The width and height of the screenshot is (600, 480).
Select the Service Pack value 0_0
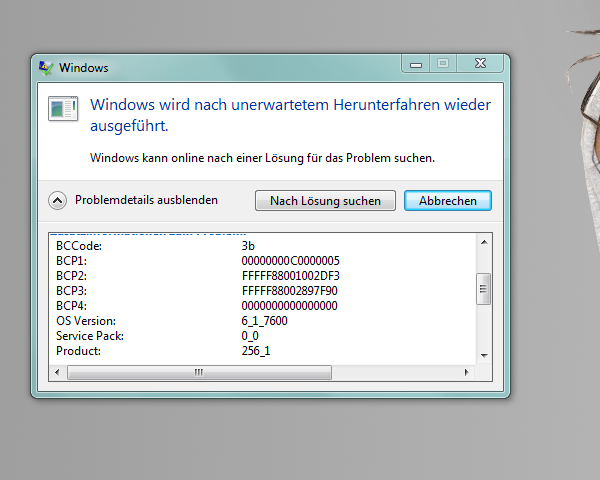[x=250, y=336]
